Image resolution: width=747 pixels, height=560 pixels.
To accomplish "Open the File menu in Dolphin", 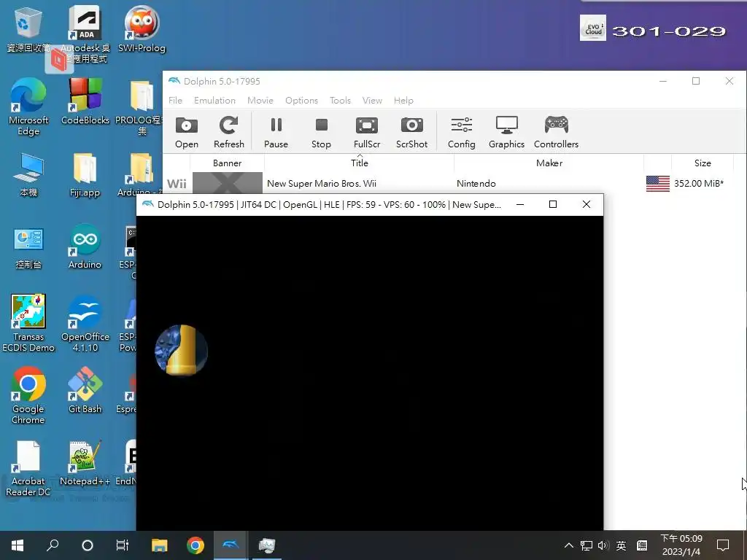I will [x=175, y=101].
